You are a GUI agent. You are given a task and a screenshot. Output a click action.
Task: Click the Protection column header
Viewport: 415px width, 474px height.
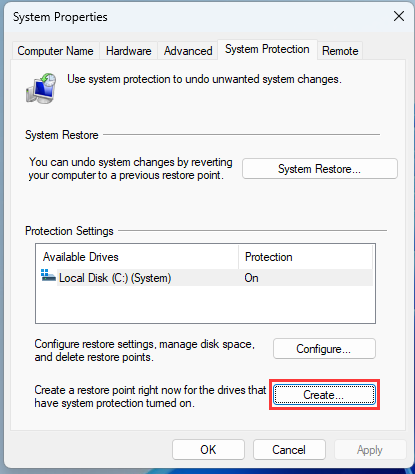[305, 257]
